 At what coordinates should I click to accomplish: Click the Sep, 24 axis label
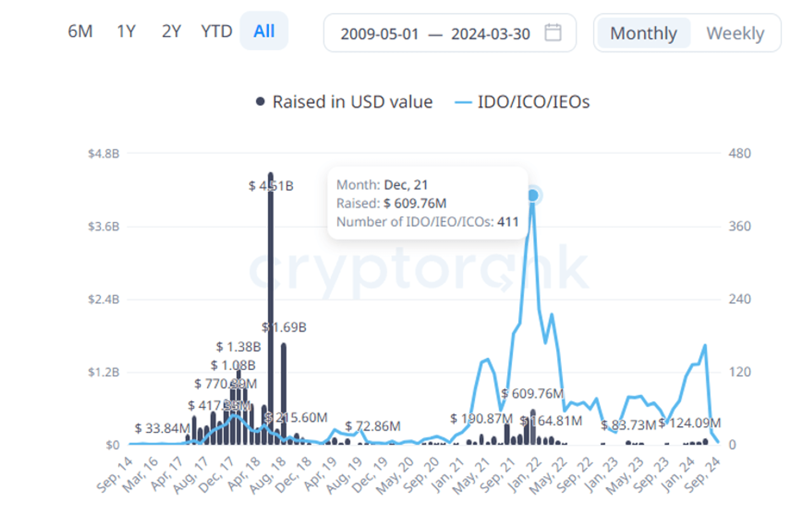(x=703, y=474)
